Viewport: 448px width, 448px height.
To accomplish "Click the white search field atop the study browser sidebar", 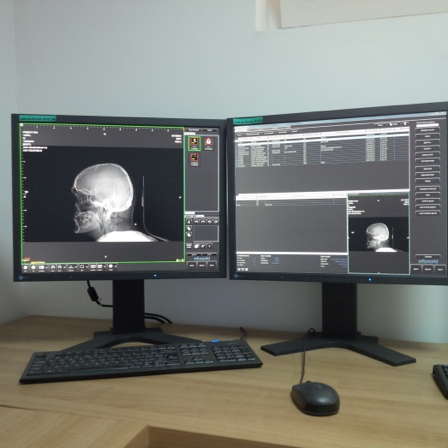I will coord(427,125).
